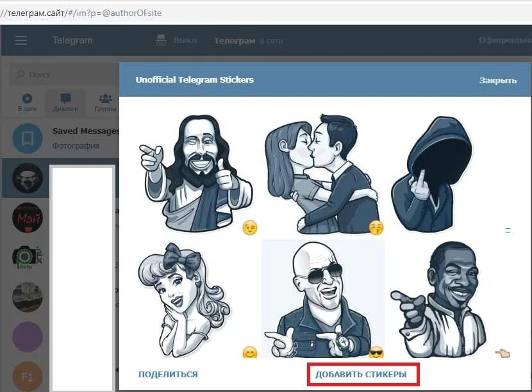Image resolution: width=532 pixels, height=392 pixels.
Task: Click ПОДЕЛИТЬСЯ to share the sticker pack
Action: coord(168,374)
